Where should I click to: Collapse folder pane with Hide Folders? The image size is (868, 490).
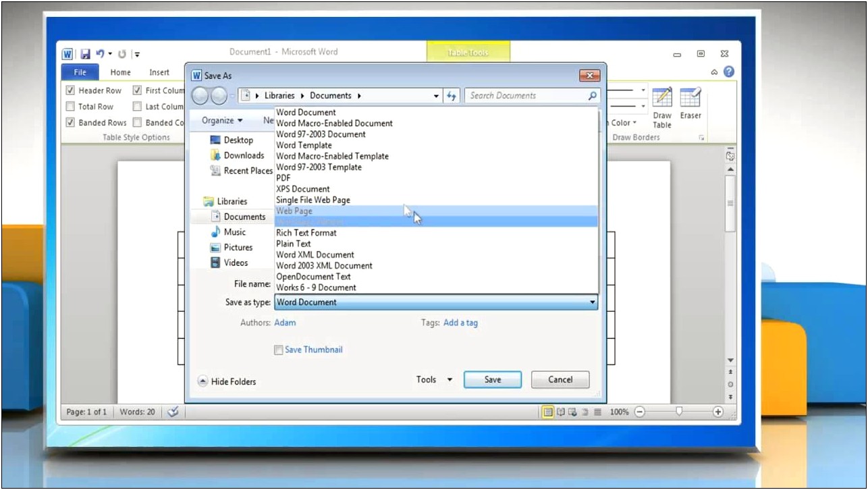227,381
